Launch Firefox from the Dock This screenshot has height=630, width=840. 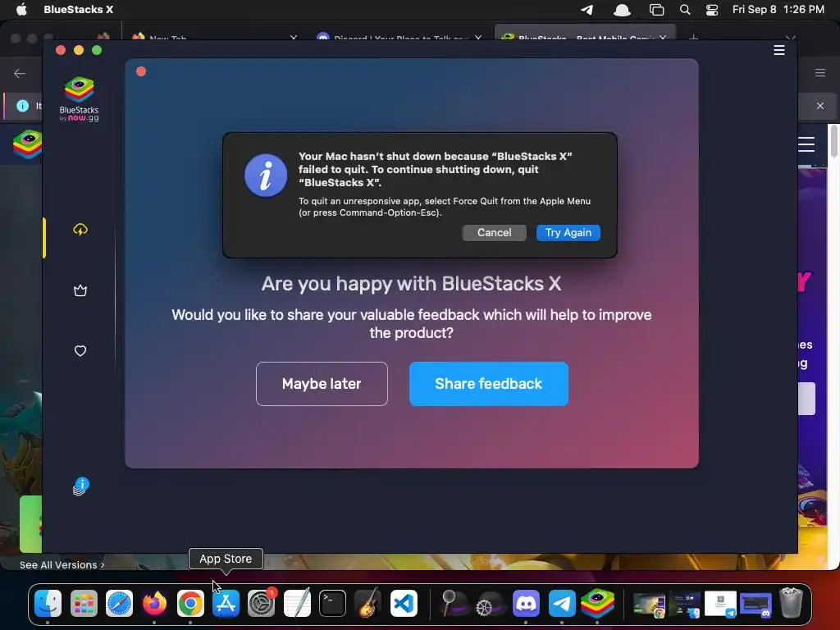[x=155, y=604]
